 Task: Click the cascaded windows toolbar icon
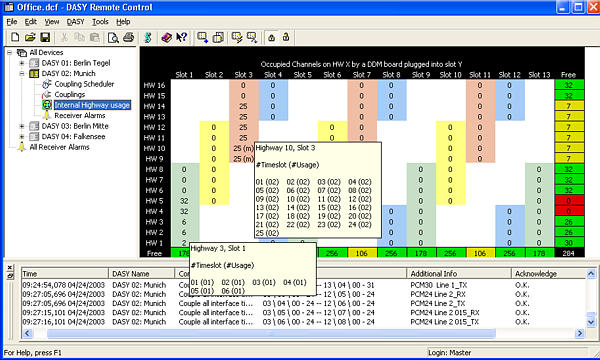coord(218,37)
